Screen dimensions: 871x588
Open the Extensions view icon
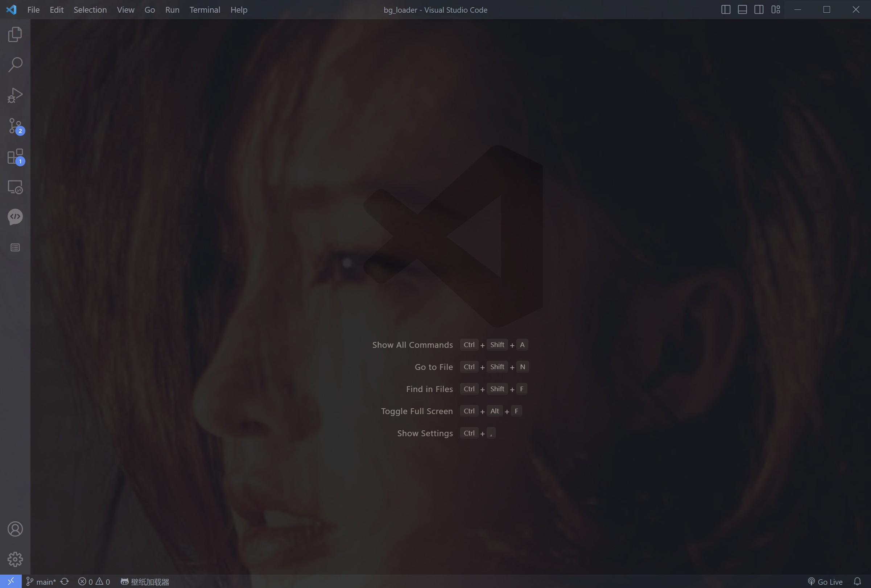pyautogui.click(x=15, y=157)
